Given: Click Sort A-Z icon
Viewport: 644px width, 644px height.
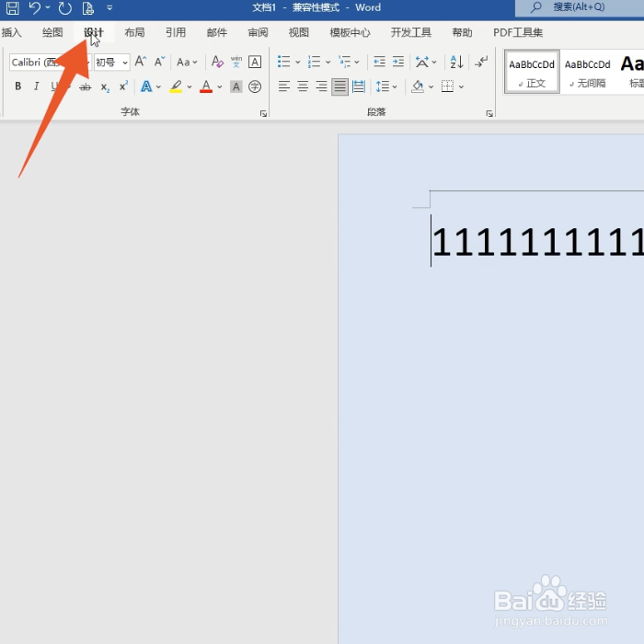Looking at the screenshot, I should [x=456, y=62].
